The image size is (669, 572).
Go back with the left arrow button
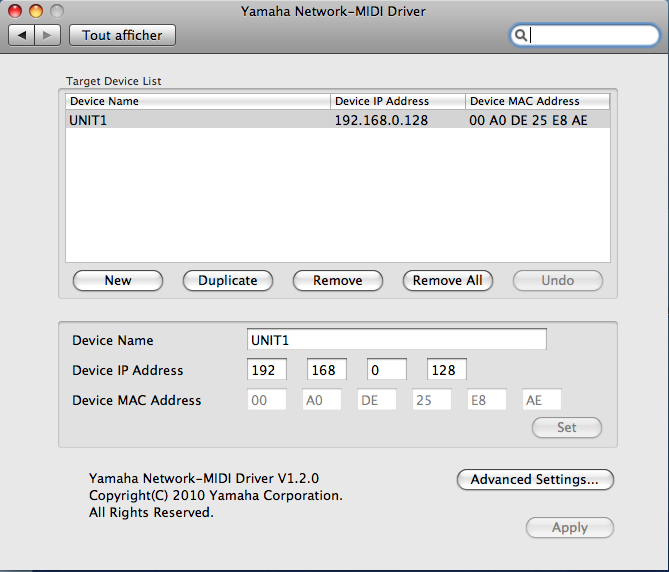21,35
